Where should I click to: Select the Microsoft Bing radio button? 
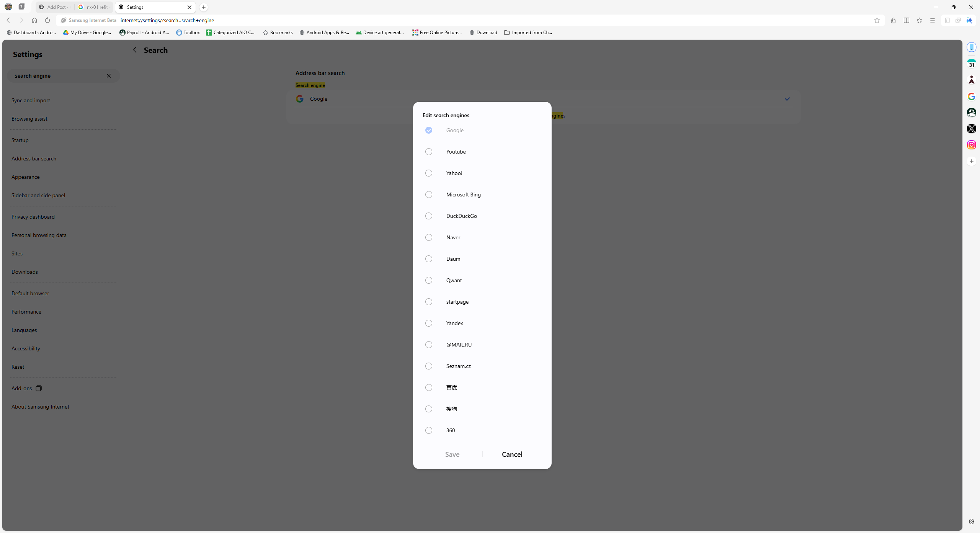pos(429,195)
